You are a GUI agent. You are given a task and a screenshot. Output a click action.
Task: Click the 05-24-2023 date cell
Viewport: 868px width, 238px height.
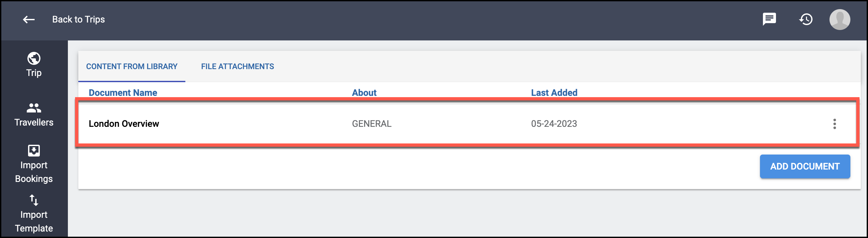pos(554,124)
